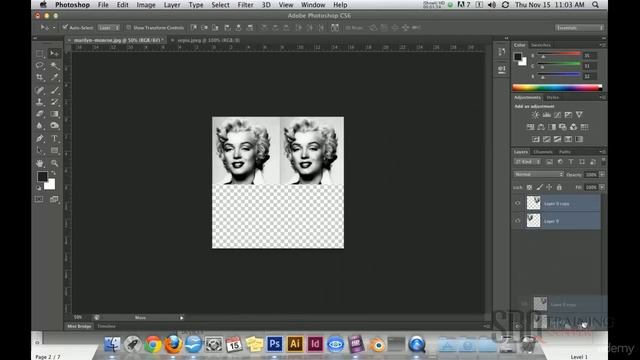The height and width of the screenshot is (360, 640).
Task: Enable the Auto-Select checkbox
Action: 65,27
